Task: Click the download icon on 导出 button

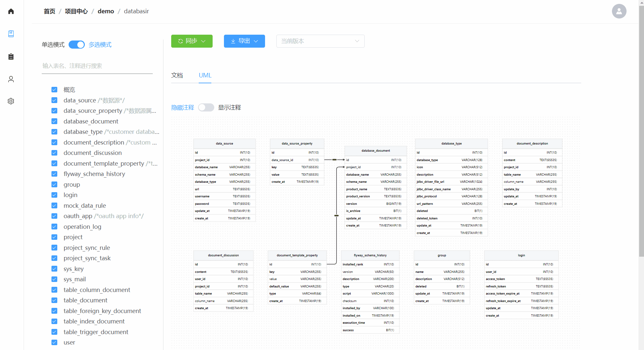Action: click(x=233, y=41)
